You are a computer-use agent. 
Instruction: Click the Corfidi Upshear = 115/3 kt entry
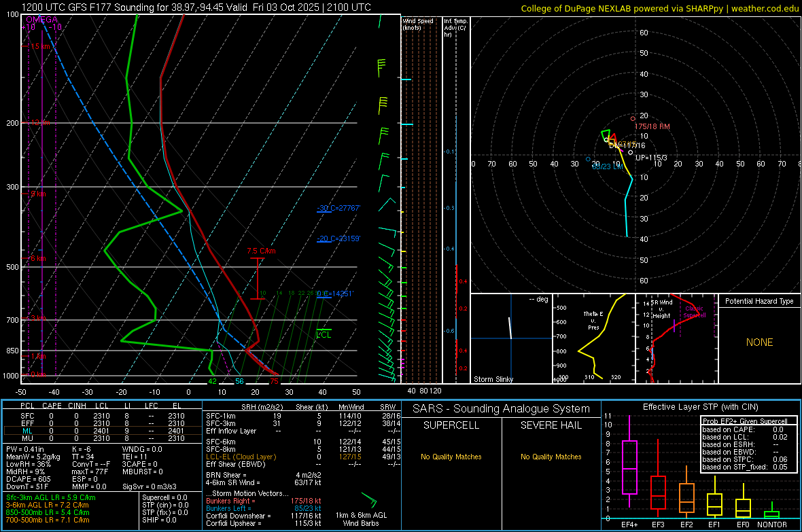tap(264, 523)
